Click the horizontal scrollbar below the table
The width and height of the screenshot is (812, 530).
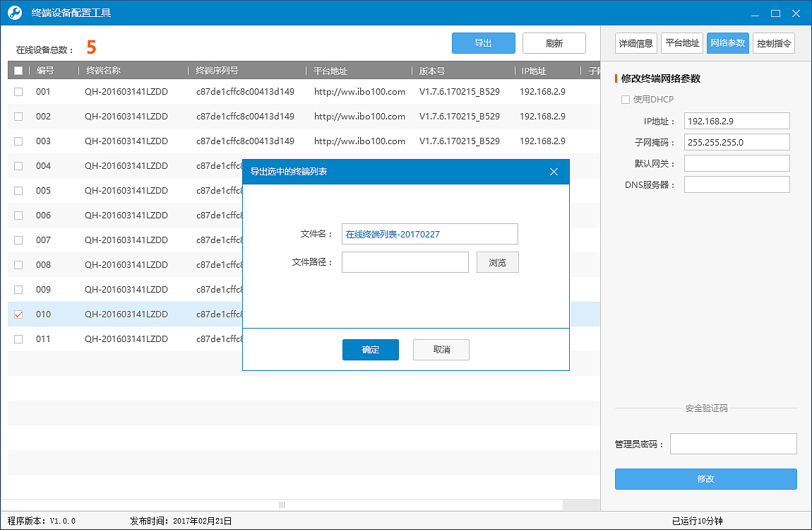click(282, 504)
